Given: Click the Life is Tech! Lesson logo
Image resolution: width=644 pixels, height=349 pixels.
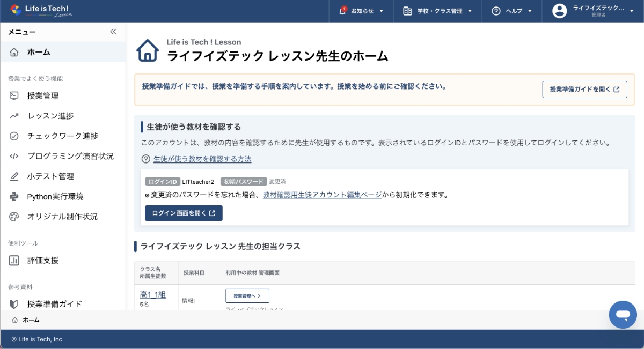Looking at the screenshot, I should tap(41, 11).
